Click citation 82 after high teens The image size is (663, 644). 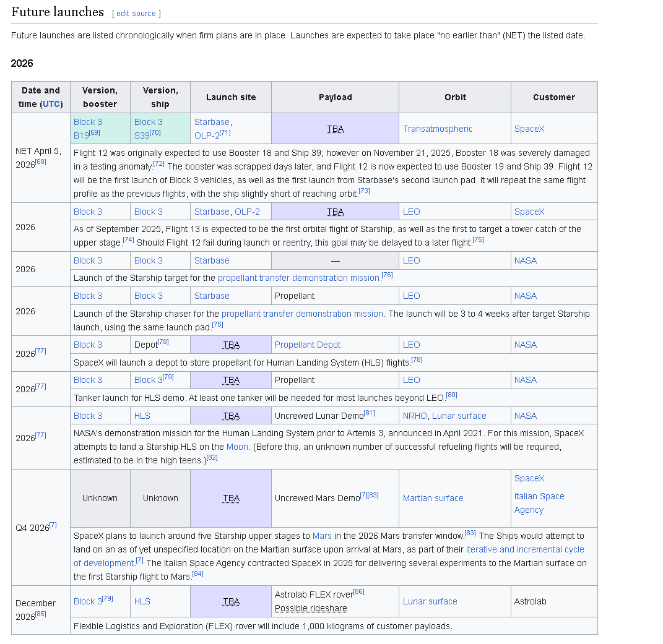click(212, 457)
